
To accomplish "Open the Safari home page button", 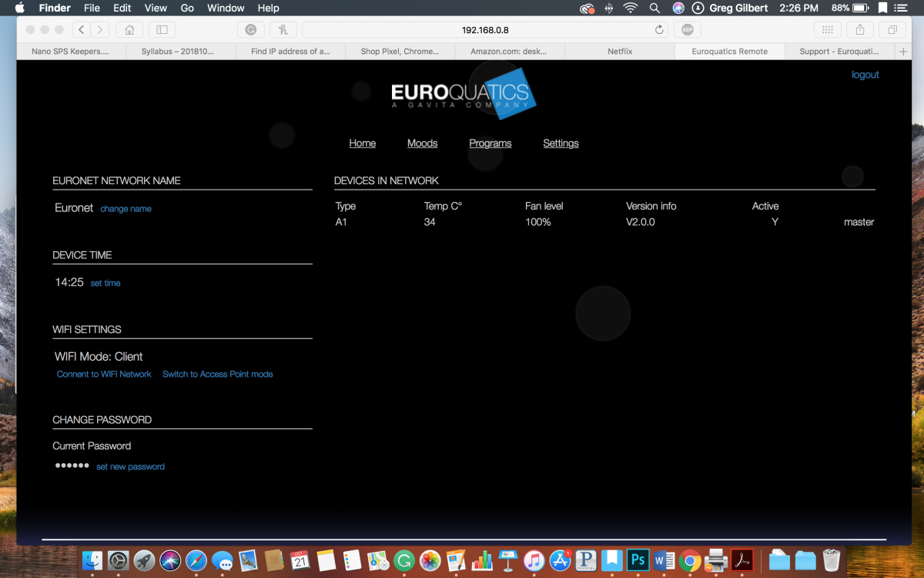I will coord(129,30).
